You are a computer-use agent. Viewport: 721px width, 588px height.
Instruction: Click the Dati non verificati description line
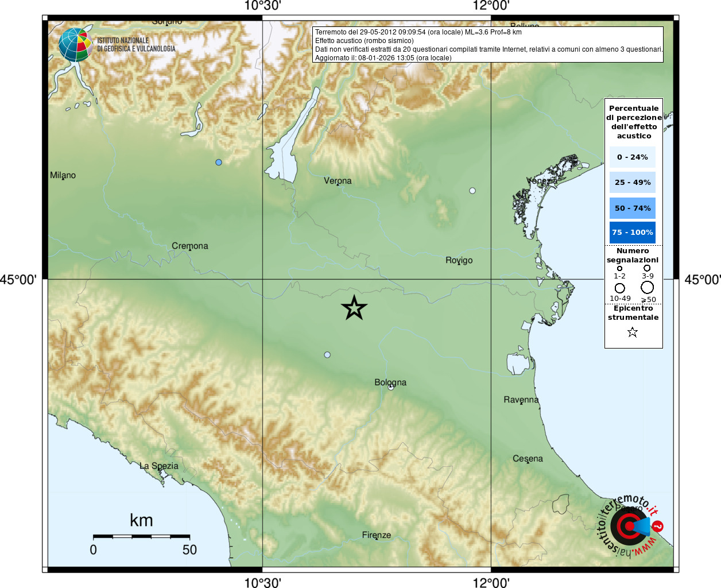coord(489,49)
